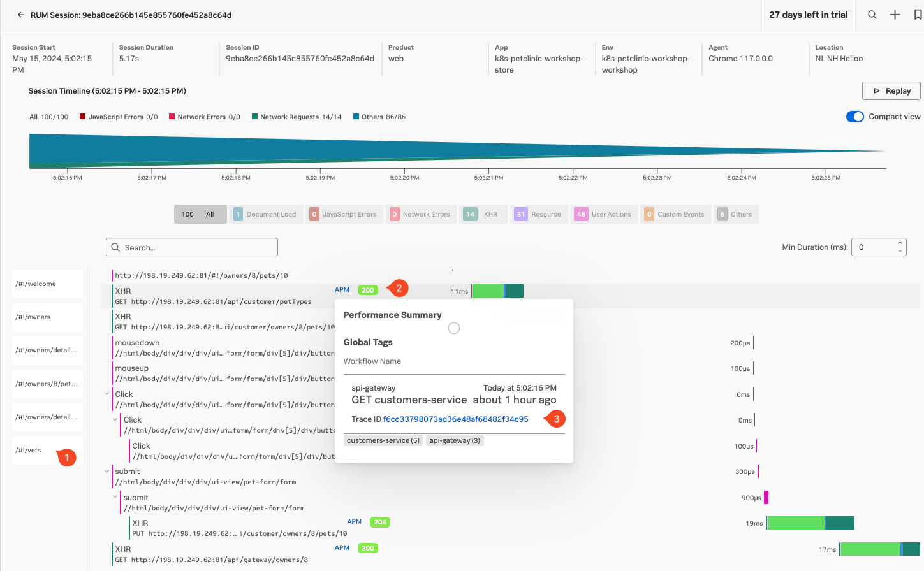Select the /#!/vets page in sidebar
The width and height of the screenshot is (924, 571).
(x=29, y=450)
